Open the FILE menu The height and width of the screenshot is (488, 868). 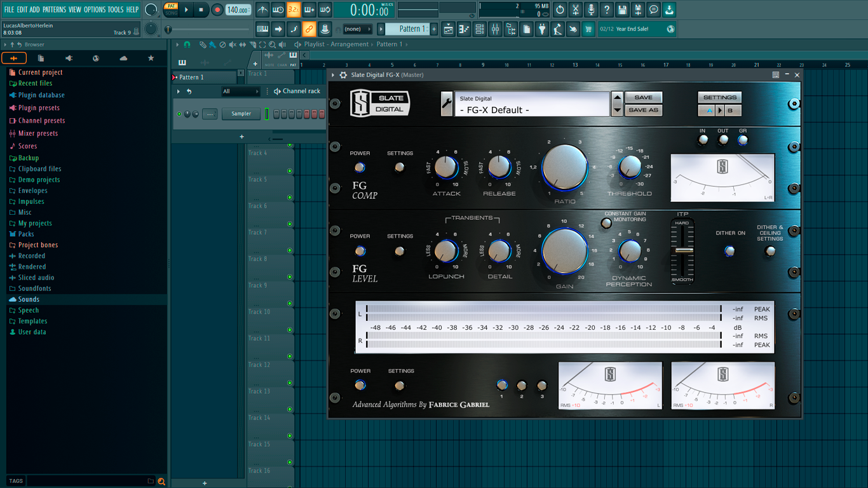(x=9, y=10)
